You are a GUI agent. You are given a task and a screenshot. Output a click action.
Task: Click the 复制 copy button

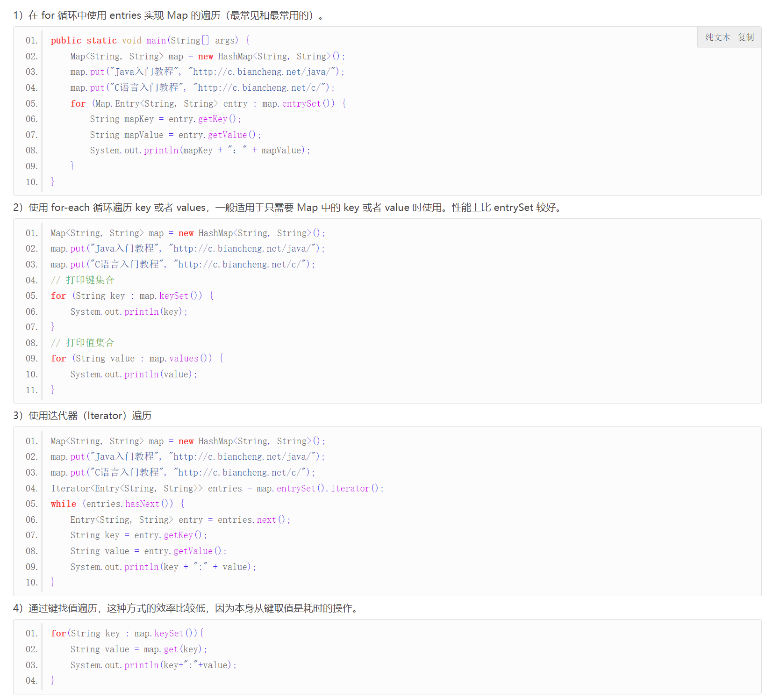coord(746,37)
